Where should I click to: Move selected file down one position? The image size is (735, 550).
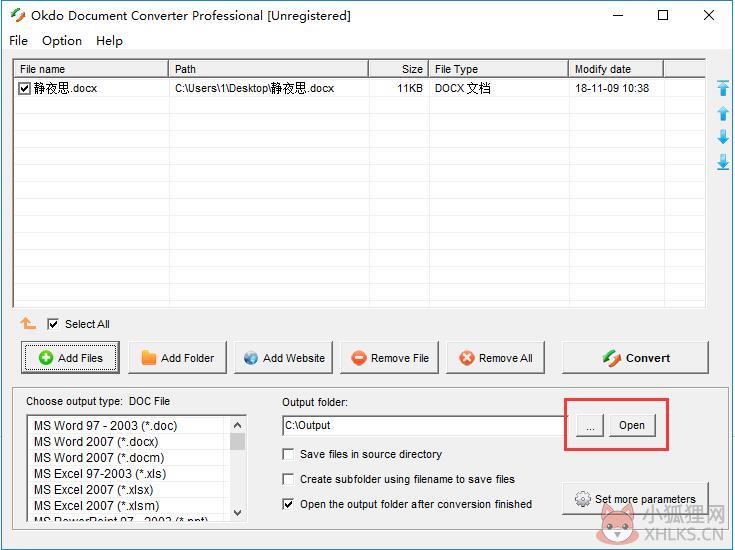click(723, 136)
